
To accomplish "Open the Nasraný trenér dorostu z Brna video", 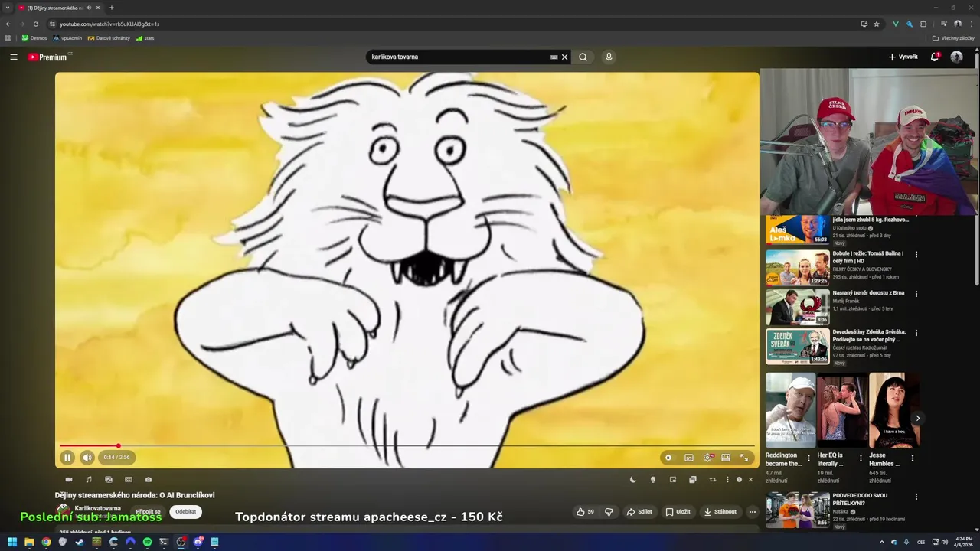I will pos(868,292).
